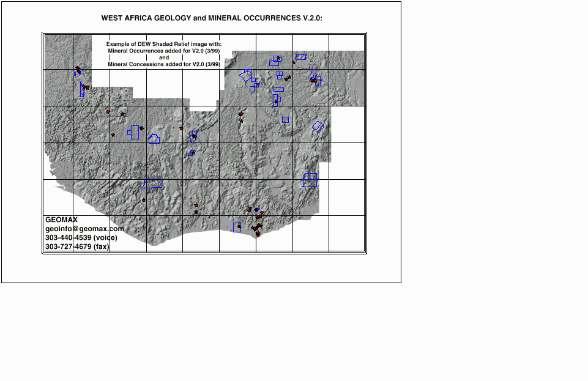The height and width of the screenshot is (381, 588).
Task: Click the West Africa Geology title heading
Action: point(212,18)
